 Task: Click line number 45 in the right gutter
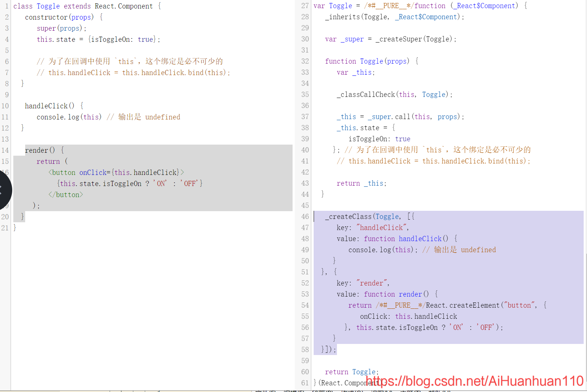(x=305, y=205)
